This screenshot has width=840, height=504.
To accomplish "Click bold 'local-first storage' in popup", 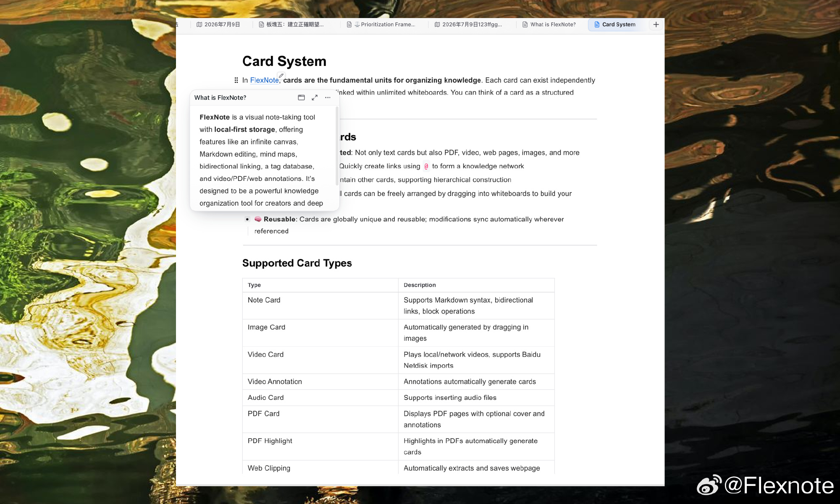I will [244, 129].
